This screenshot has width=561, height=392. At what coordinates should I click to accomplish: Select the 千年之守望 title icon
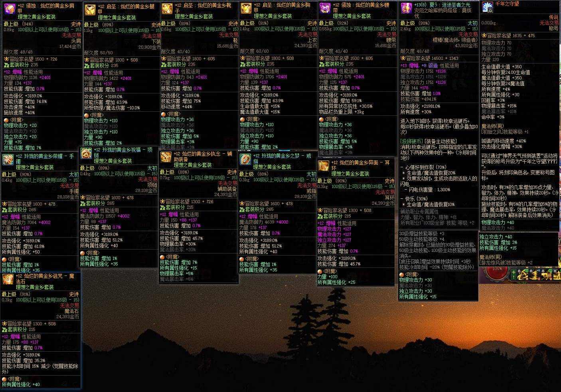pos(488,7)
